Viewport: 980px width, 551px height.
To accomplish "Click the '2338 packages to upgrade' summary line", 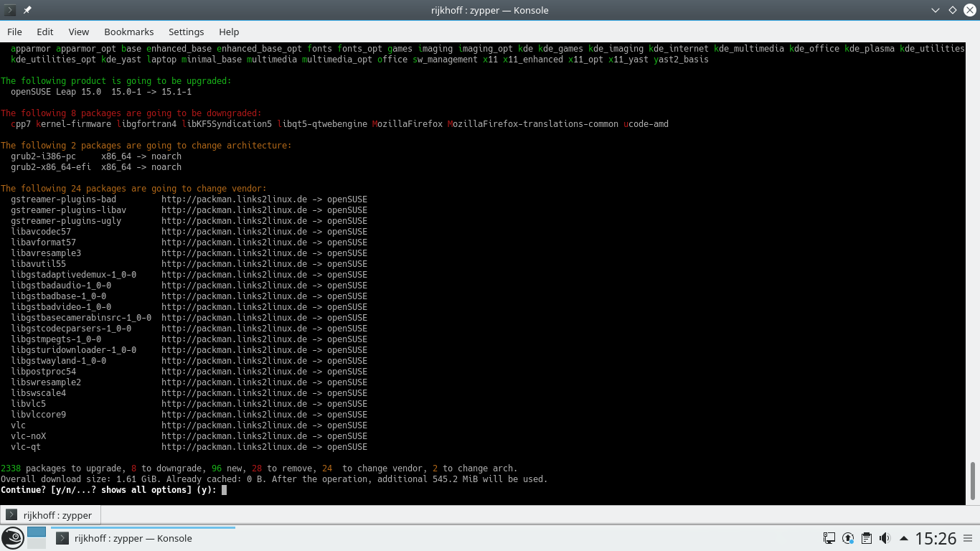I will coord(259,468).
